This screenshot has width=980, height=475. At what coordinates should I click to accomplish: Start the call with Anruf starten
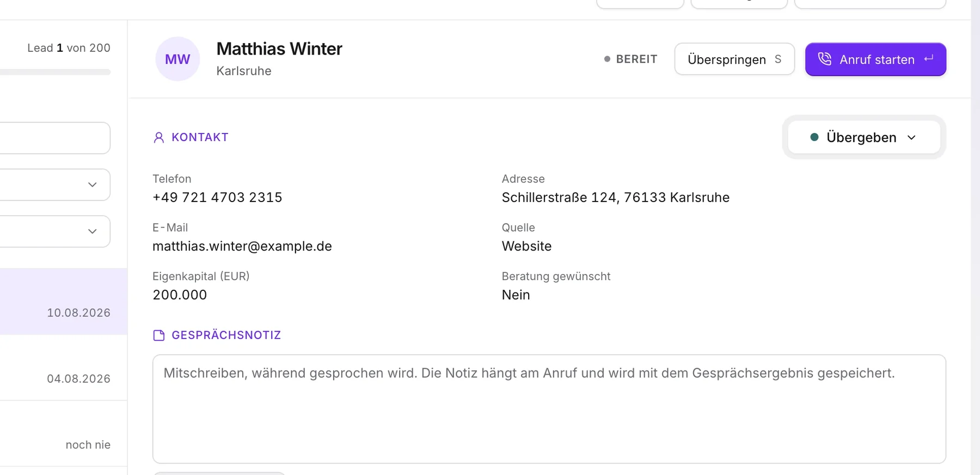pos(875,59)
